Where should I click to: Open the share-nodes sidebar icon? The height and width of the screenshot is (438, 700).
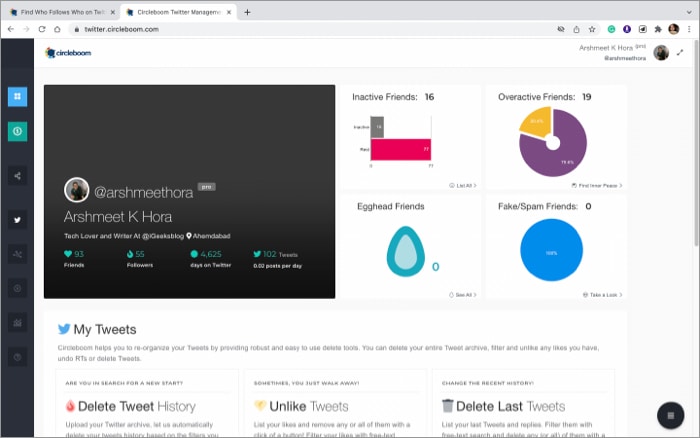click(17, 175)
